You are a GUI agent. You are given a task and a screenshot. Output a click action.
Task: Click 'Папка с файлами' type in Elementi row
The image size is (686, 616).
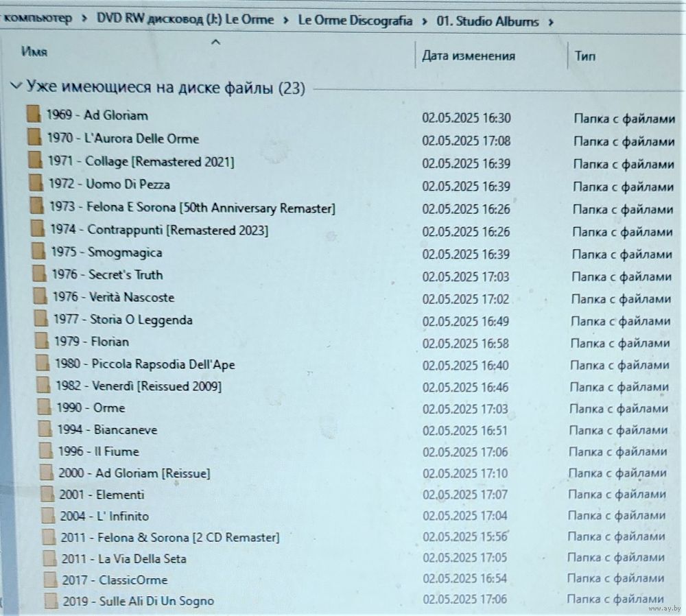point(617,495)
